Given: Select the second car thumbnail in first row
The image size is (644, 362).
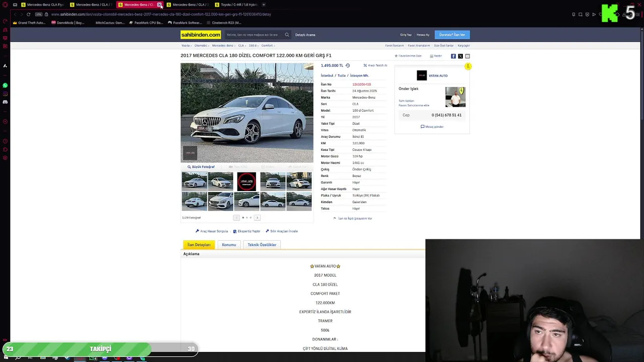Looking at the screenshot, I should tap(220, 182).
